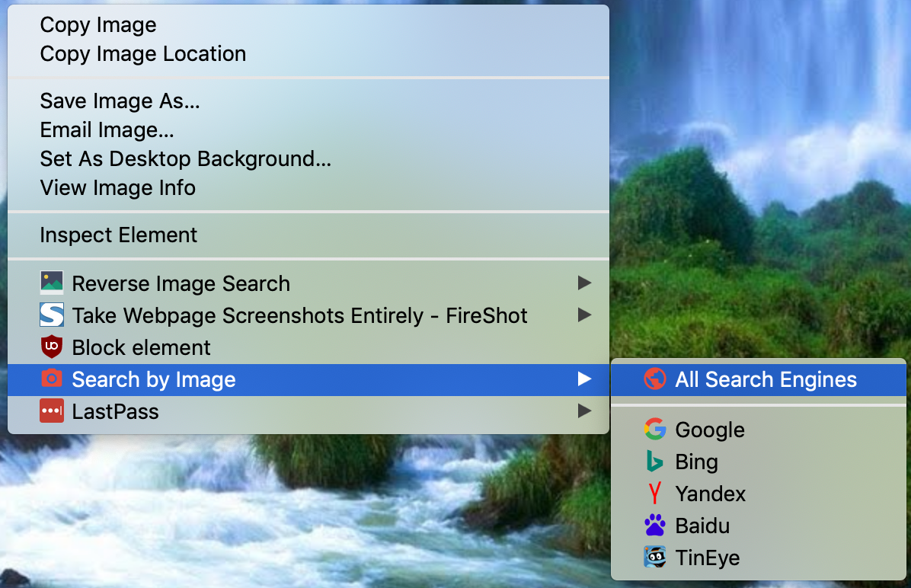Click the Google G logo icon

tap(654, 430)
